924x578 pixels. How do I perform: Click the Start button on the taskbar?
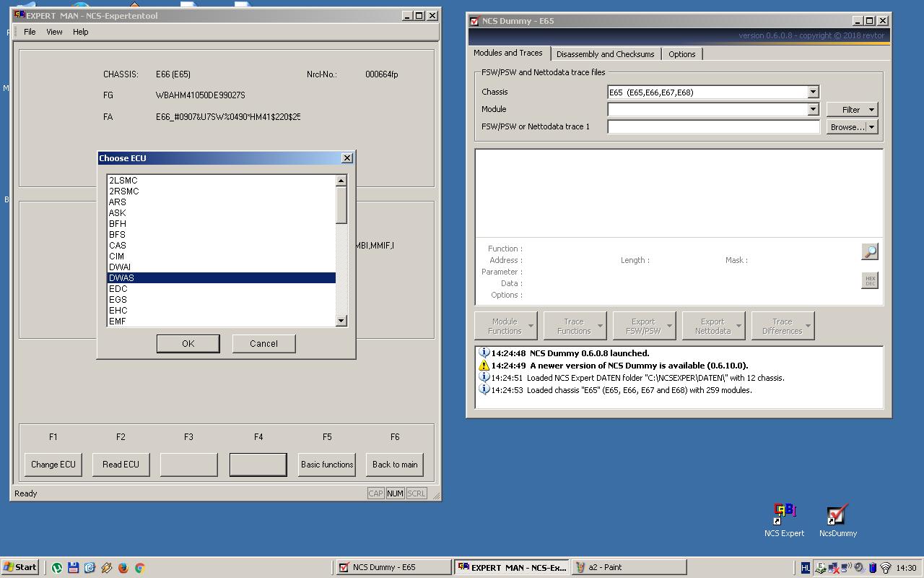[x=19, y=567]
